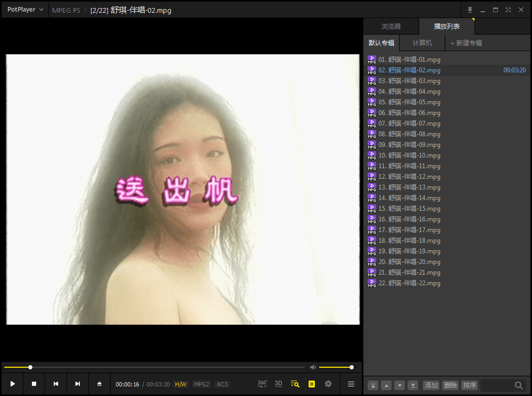532x396 pixels.
Task: Stop video playback
Action: (34, 384)
